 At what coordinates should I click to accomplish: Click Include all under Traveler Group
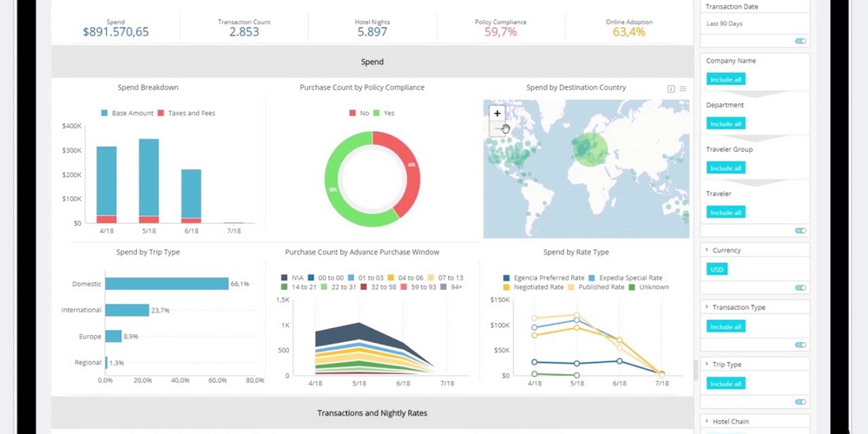point(726,168)
